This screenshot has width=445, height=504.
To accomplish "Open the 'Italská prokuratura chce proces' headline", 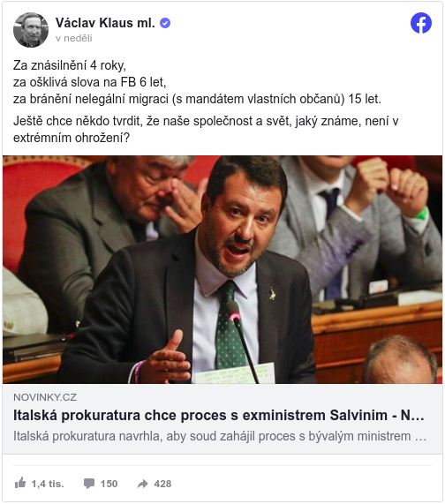I will tap(219, 415).
